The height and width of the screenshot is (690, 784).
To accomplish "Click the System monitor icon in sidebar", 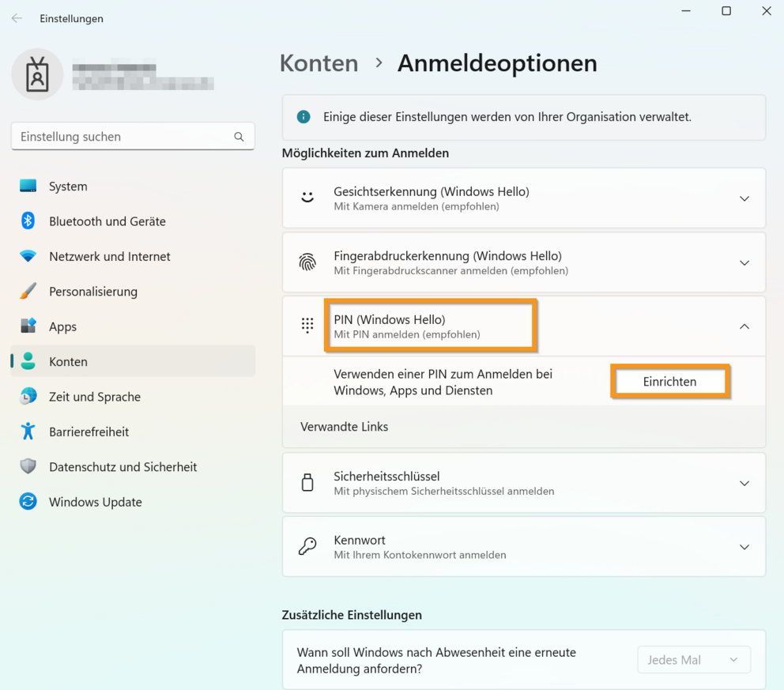I will click(x=28, y=187).
